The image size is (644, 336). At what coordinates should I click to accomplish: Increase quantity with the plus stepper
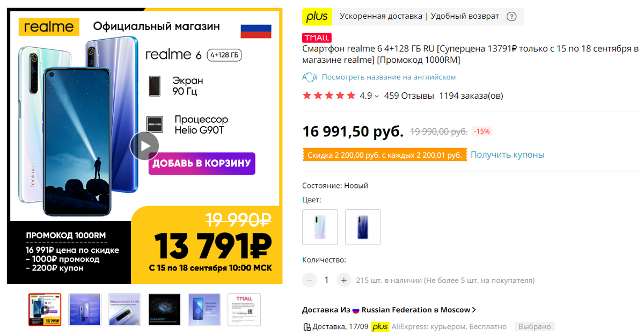click(x=343, y=280)
